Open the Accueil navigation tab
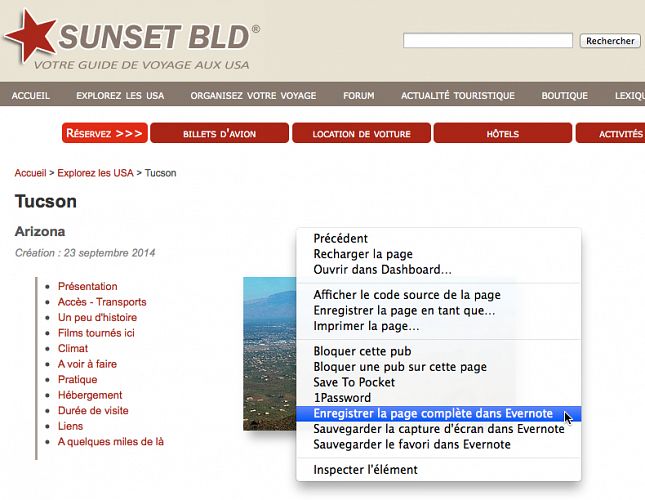The width and height of the screenshot is (645, 500). (x=31, y=96)
